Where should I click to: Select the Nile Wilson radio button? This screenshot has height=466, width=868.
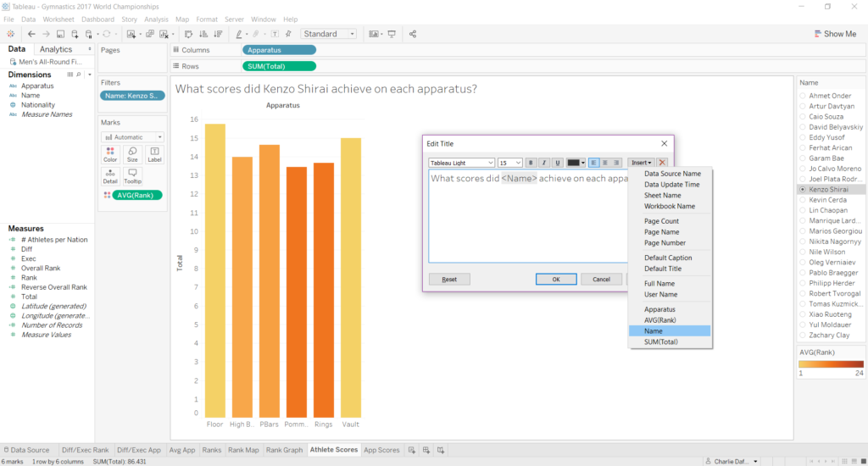coord(803,251)
